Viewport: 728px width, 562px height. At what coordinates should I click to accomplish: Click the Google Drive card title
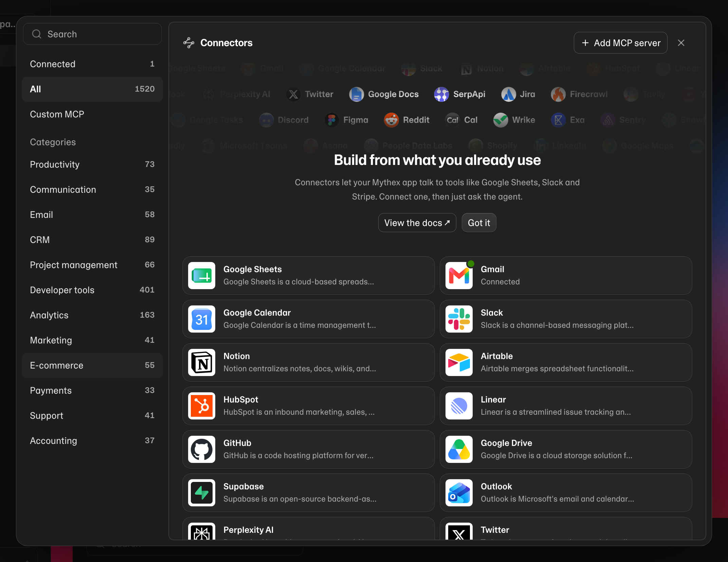click(x=506, y=443)
